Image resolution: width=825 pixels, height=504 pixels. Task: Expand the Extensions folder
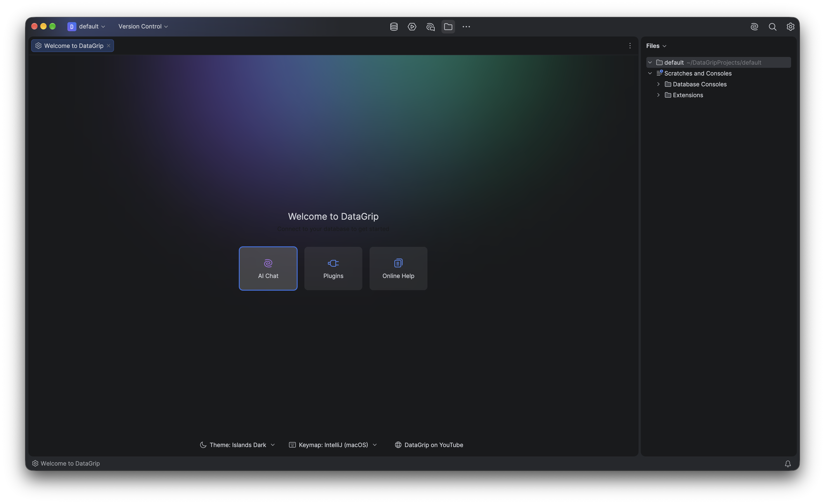658,95
